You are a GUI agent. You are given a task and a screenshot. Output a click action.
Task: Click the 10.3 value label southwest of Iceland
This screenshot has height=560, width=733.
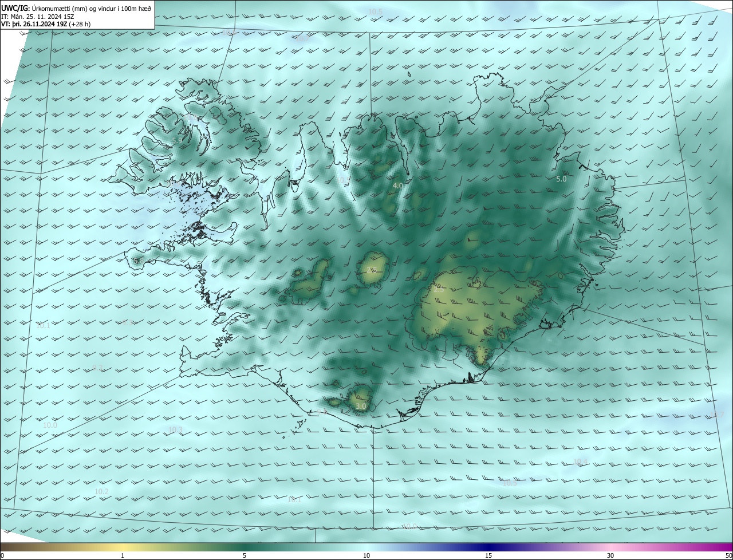175,429
